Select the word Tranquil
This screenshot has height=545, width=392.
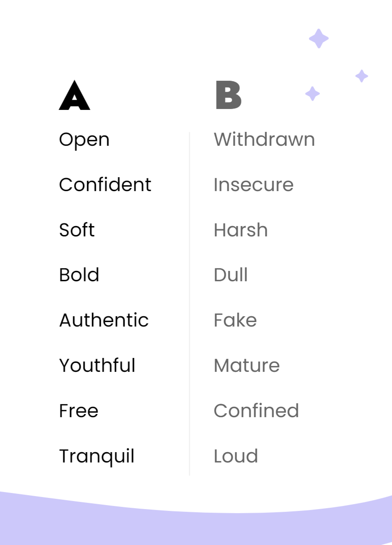pos(97,457)
